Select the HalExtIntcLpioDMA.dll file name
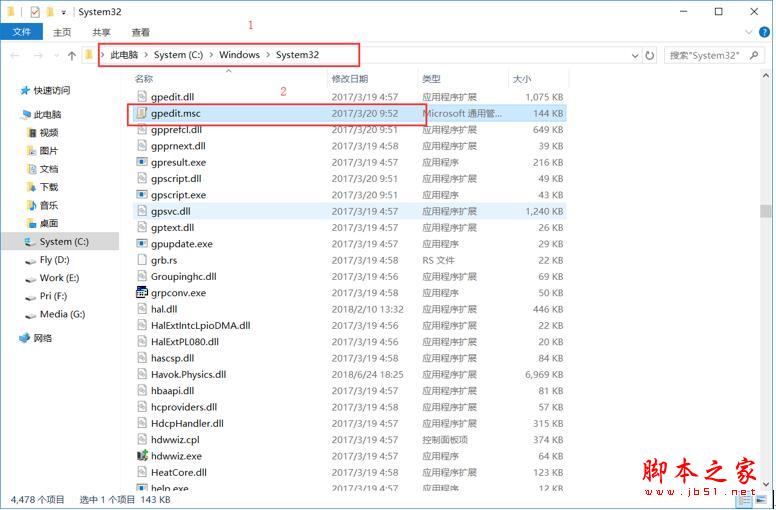Viewport: 776px width, 510px height. 200,325
